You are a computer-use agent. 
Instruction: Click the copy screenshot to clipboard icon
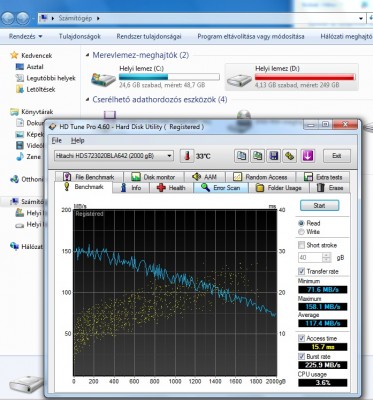257,156
